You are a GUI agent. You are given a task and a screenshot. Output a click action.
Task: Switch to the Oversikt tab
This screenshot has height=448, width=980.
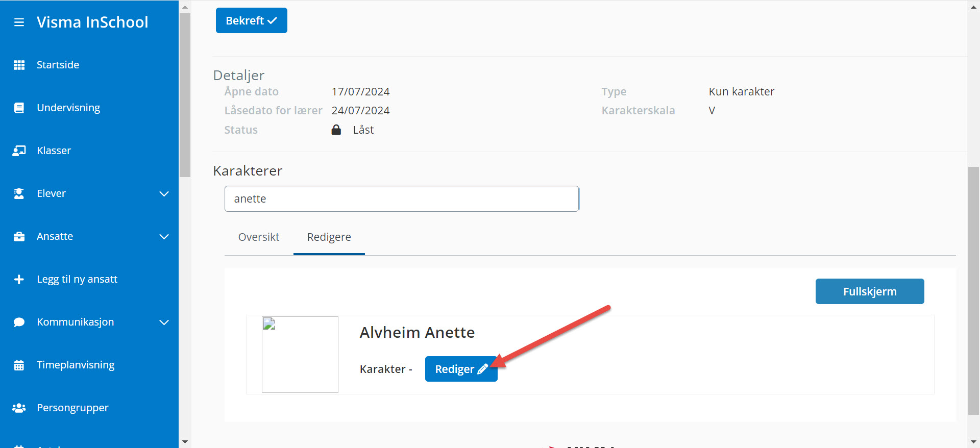pyautogui.click(x=259, y=237)
